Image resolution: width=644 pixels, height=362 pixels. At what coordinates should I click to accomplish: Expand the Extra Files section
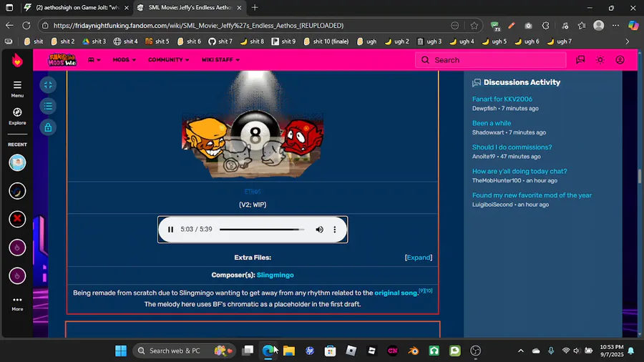[x=419, y=258]
